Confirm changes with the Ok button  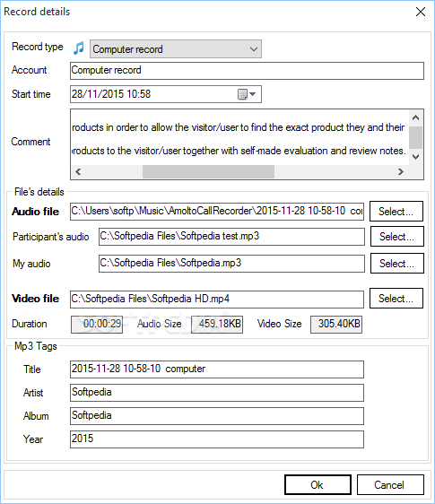[318, 484]
